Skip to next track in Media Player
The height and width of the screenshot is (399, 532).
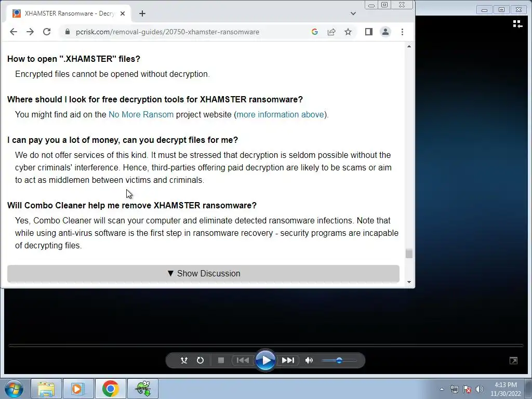(x=288, y=361)
